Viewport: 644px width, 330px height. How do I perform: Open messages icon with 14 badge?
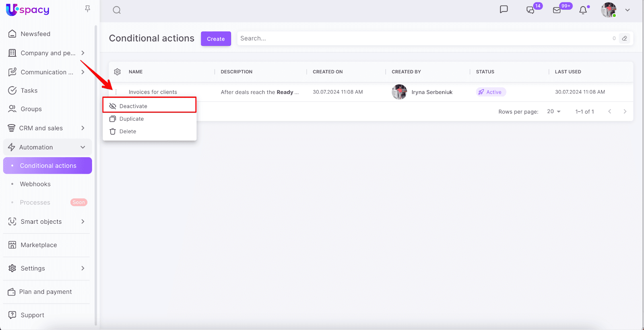tap(530, 10)
